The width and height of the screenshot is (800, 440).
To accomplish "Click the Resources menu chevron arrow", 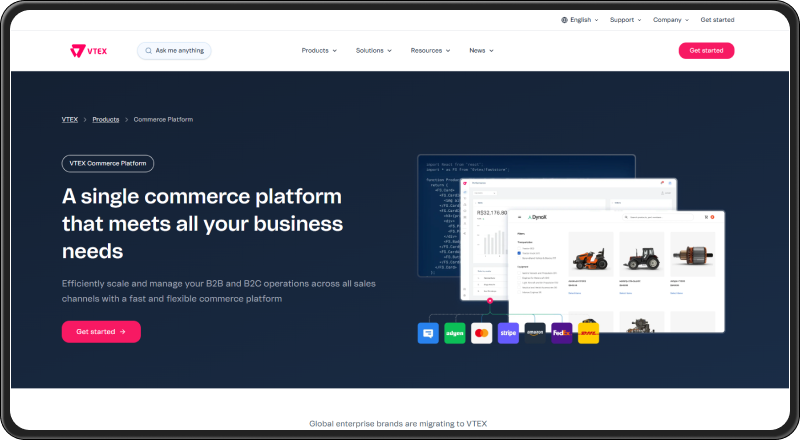I will [x=448, y=51].
